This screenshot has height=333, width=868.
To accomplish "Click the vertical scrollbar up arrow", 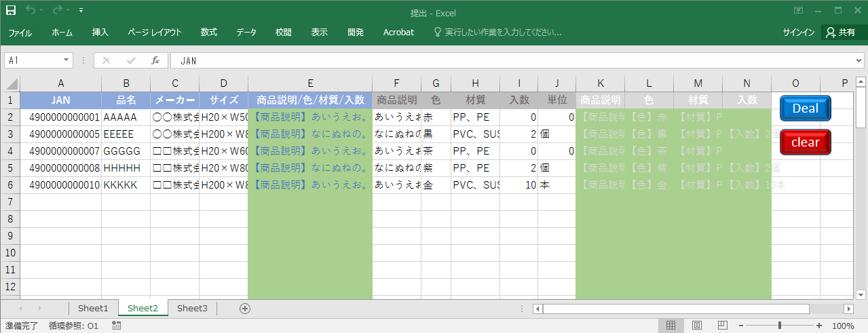I will click(861, 81).
